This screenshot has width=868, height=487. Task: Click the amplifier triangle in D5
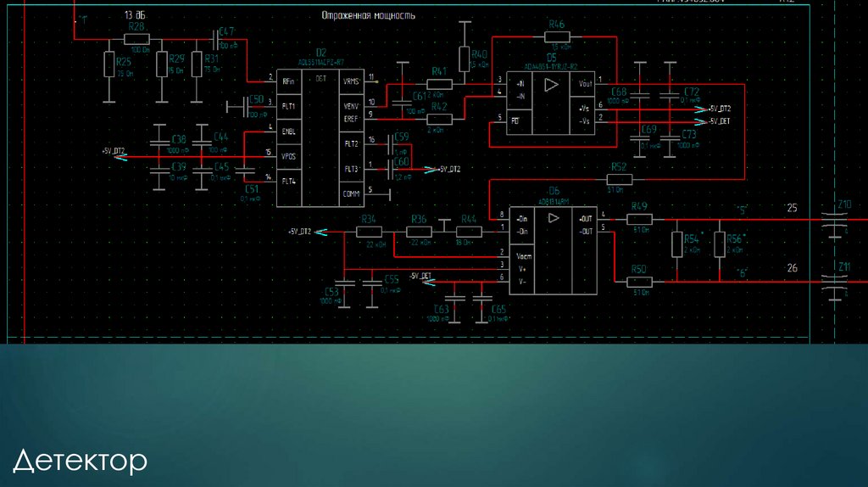coord(551,85)
